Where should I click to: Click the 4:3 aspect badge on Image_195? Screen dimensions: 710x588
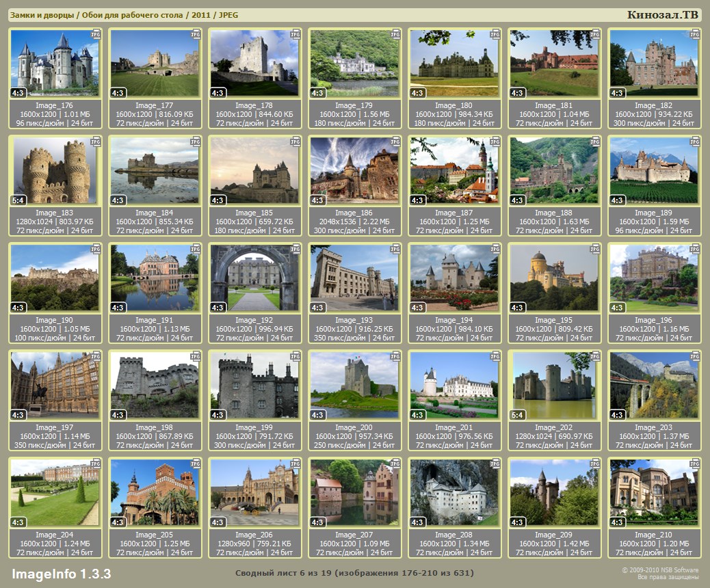click(517, 308)
